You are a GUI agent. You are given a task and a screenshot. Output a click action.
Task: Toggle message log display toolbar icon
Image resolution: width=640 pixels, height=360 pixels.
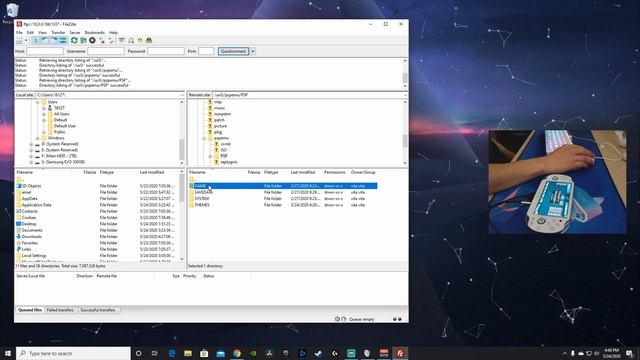(x=36, y=40)
